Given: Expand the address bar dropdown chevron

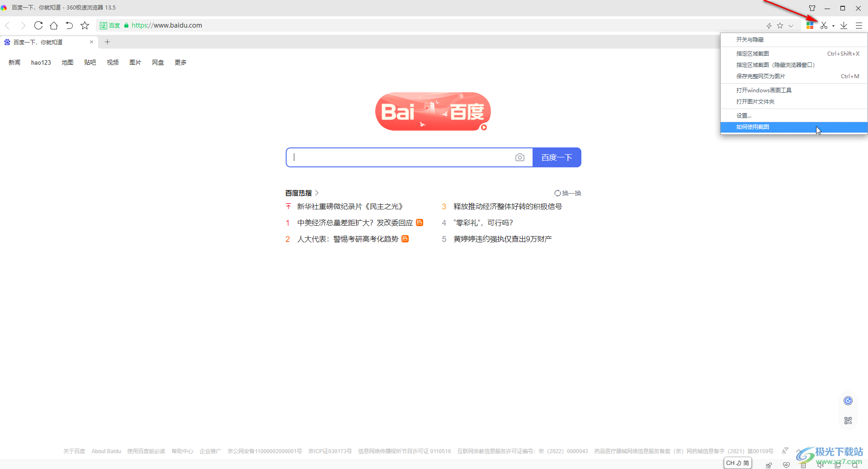Looking at the screenshot, I should pyautogui.click(x=791, y=26).
